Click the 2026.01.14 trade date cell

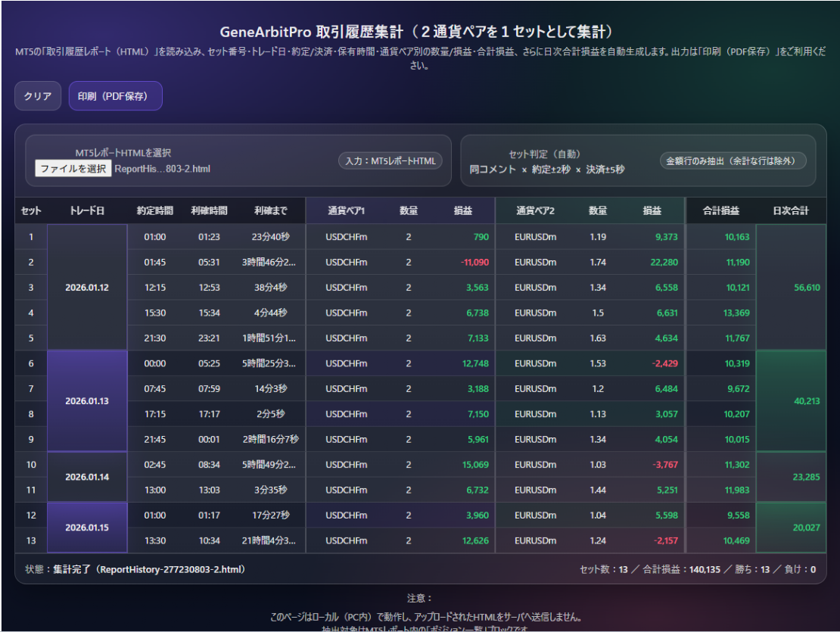[86, 477]
